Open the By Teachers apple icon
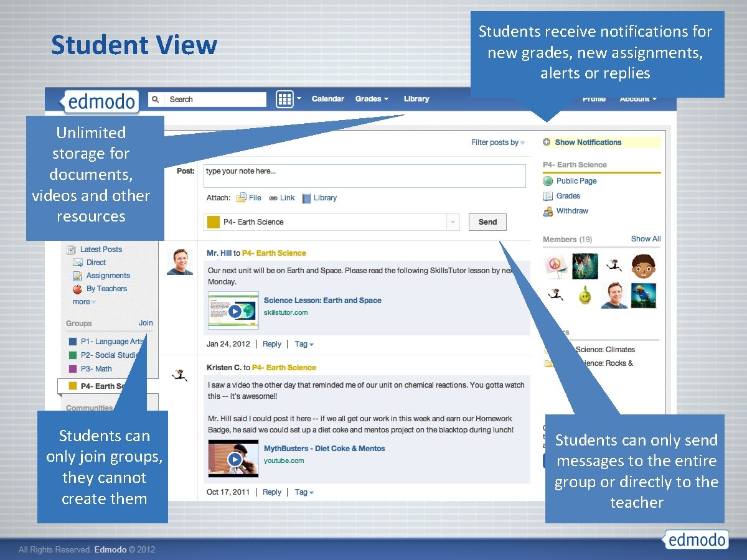The height and width of the screenshot is (560, 747). (x=78, y=289)
